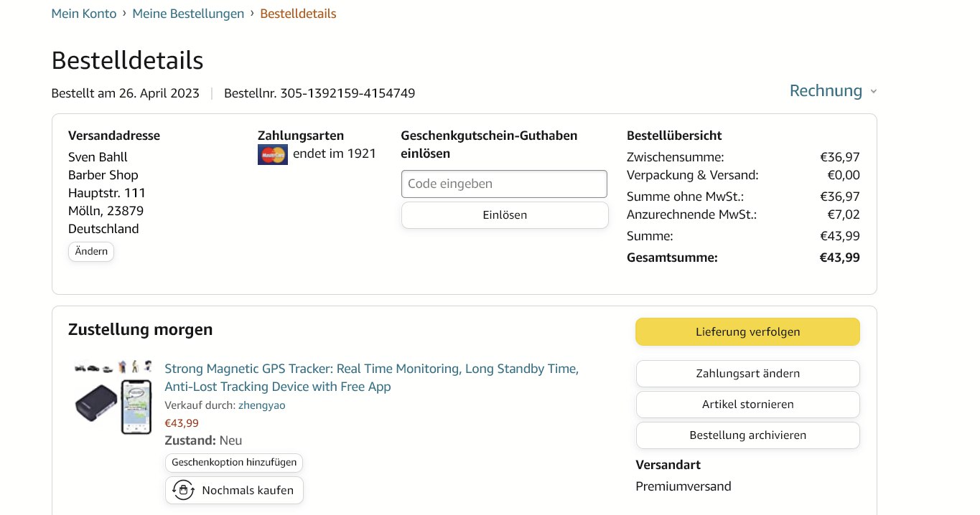Open the GPS tracker product thumbnail
This screenshot has height=515, width=980.
[x=113, y=397]
